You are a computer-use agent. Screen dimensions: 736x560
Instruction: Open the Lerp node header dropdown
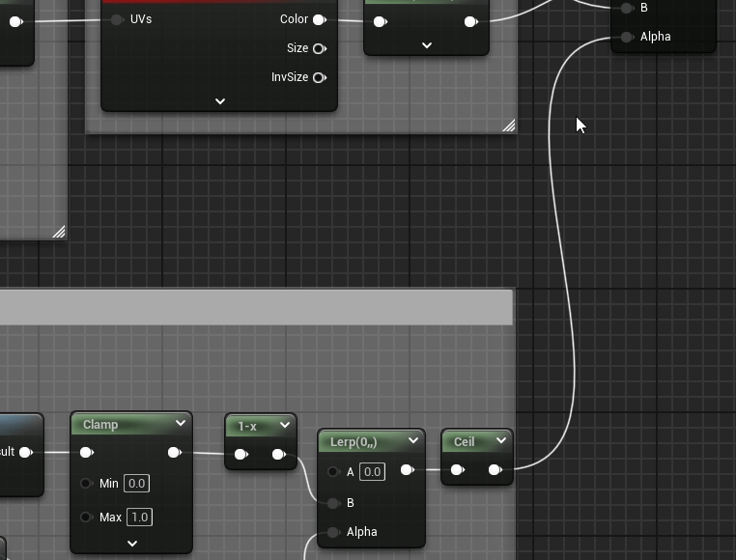(x=413, y=441)
